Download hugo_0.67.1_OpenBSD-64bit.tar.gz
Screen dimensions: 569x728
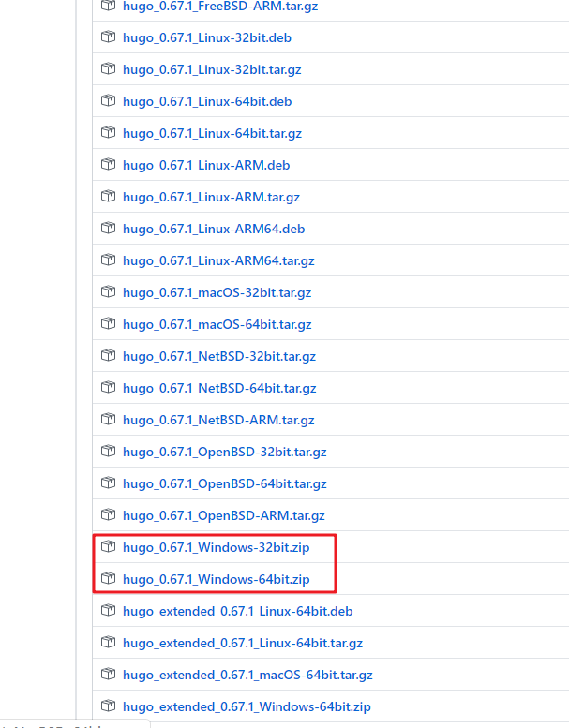pyautogui.click(x=225, y=483)
